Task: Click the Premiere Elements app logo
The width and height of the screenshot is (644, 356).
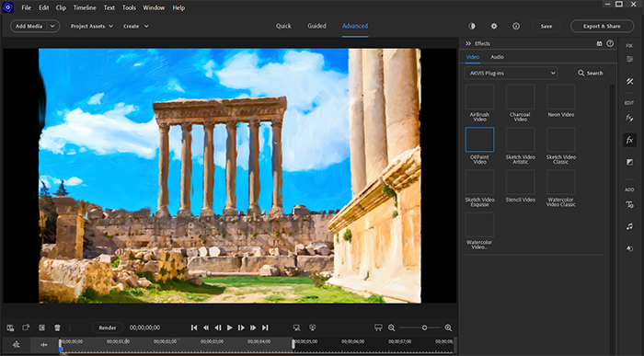Action: pos(7,7)
